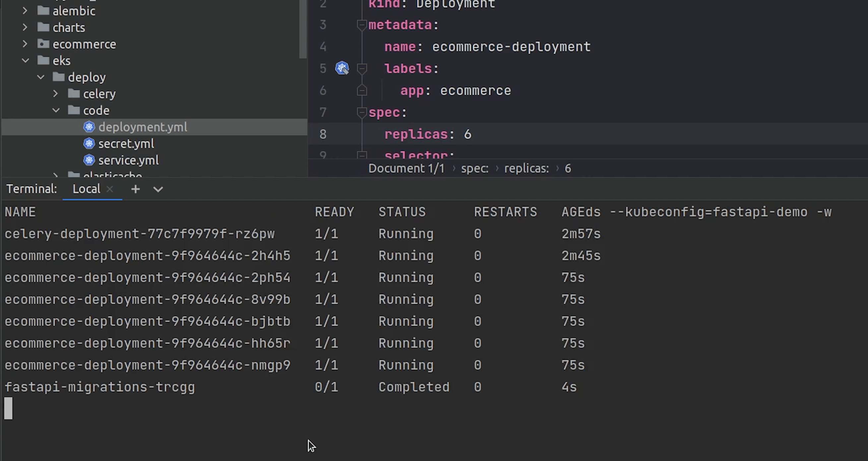This screenshot has height=461, width=868.
Task: Open service.yml file in project tree
Action: click(128, 161)
